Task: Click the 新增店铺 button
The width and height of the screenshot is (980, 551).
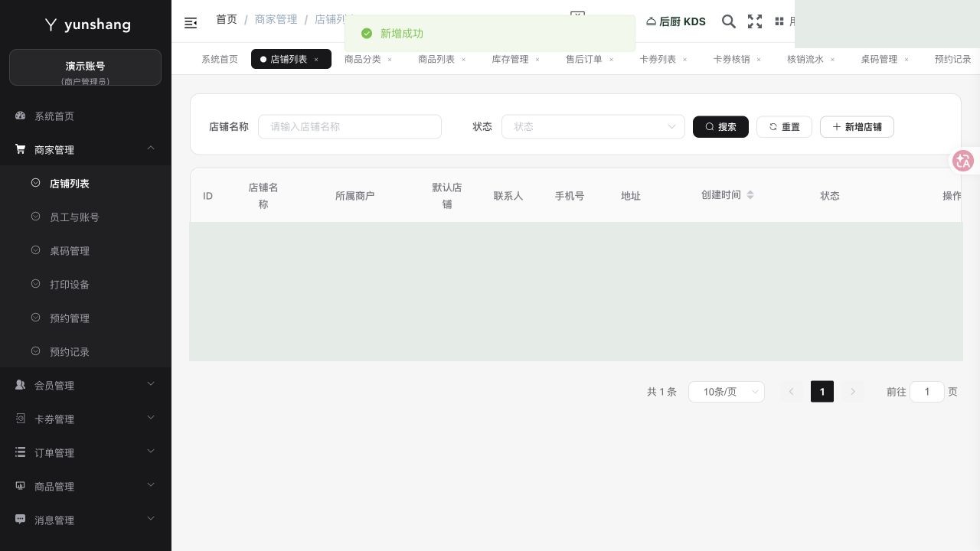Action: pyautogui.click(x=857, y=126)
